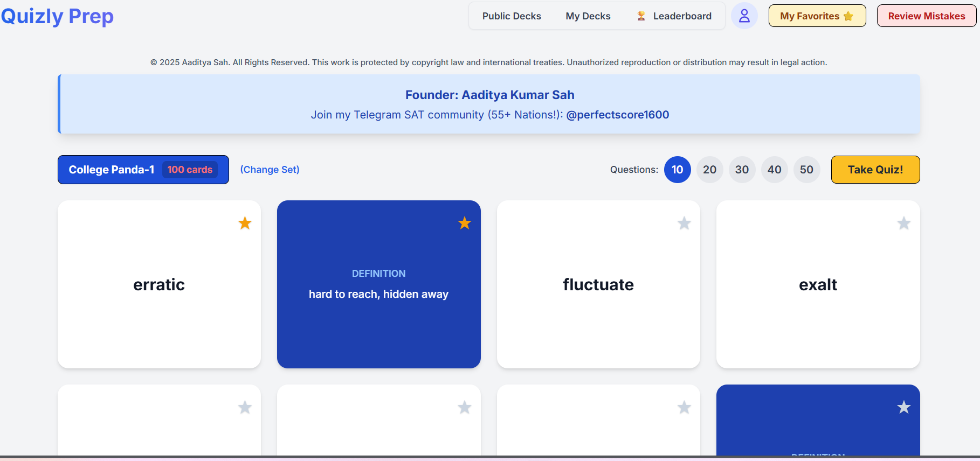This screenshot has height=461, width=980.
Task: Open the Leaderboard page
Action: tap(674, 16)
